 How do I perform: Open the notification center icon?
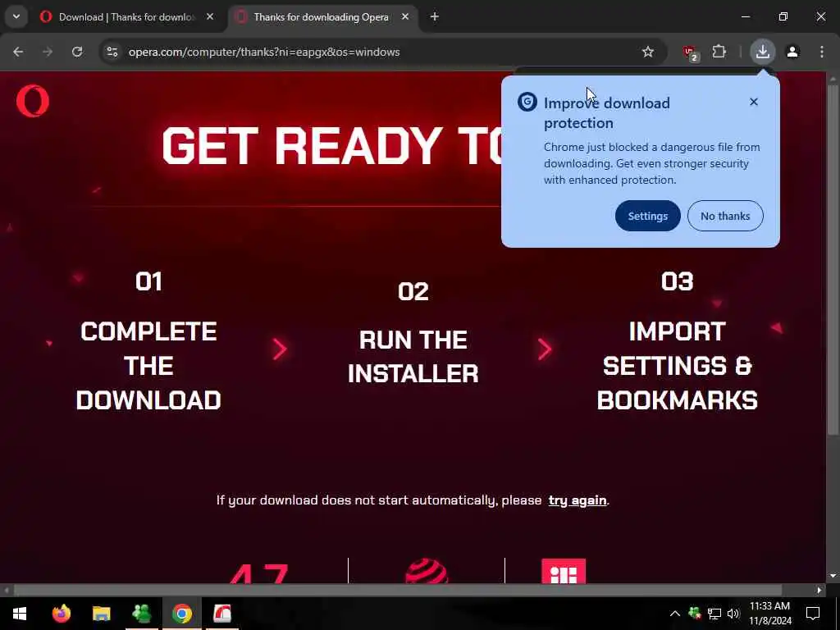(x=813, y=614)
